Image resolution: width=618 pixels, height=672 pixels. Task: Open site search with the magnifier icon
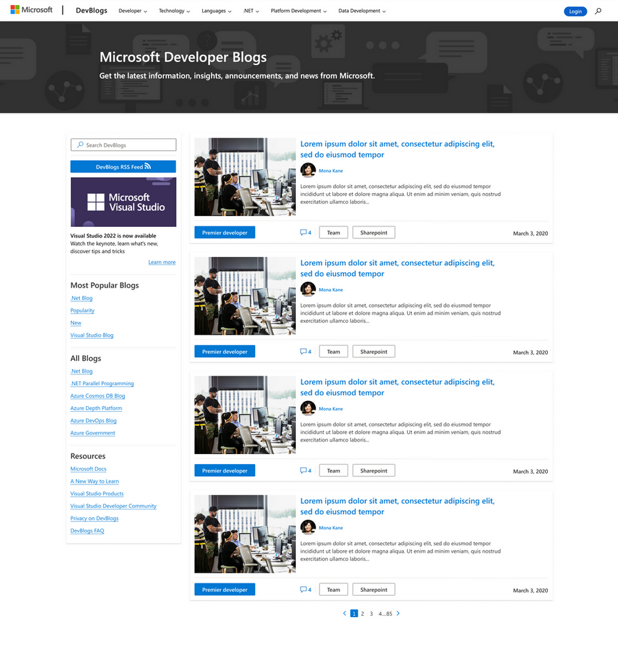(598, 11)
